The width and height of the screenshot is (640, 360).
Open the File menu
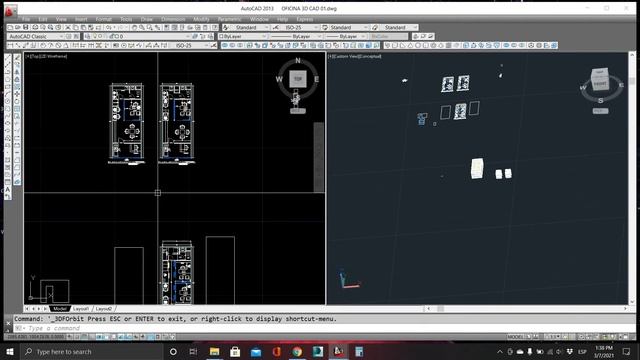coord(26,19)
